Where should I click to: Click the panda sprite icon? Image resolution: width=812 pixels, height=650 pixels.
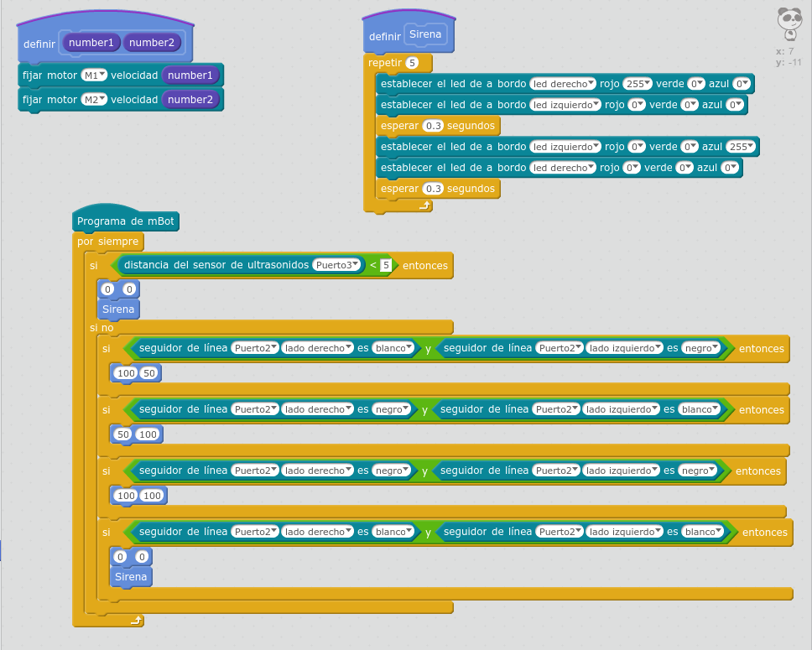tap(789, 23)
